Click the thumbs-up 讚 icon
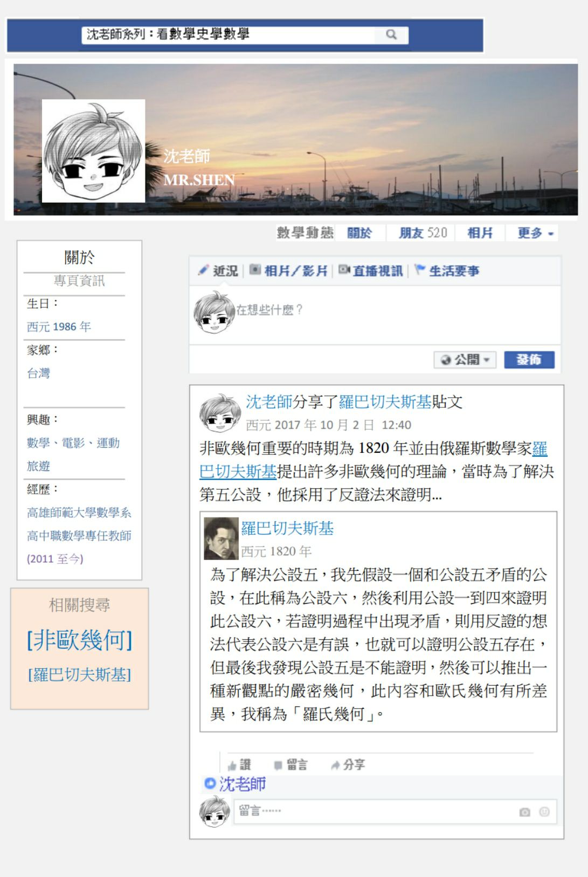Image resolution: width=588 pixels, height=877 pixels. click(x=232, y=765)
